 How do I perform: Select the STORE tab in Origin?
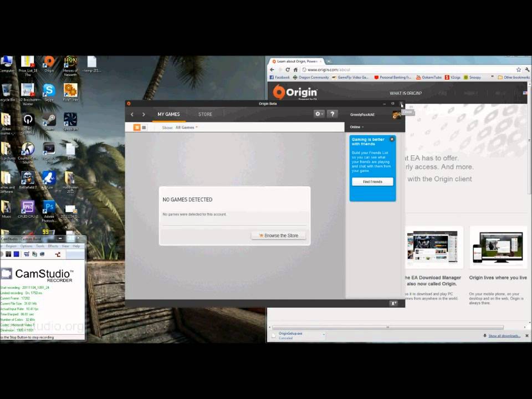pyautogui.click(x=205, y=114)
